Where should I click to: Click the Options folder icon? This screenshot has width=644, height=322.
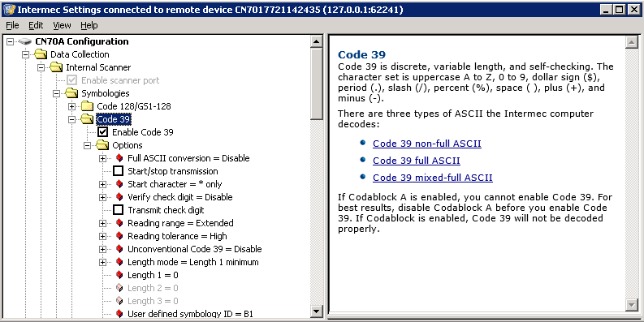click(102, 145)
